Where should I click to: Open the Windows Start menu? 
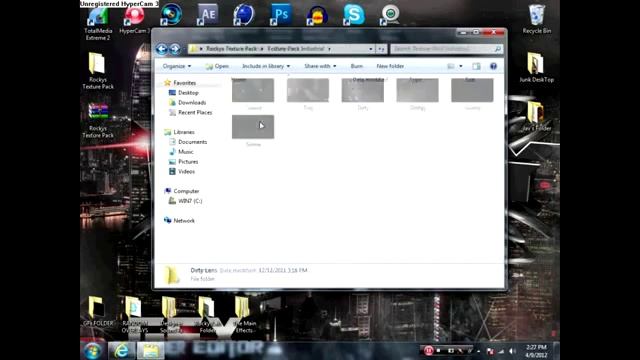point(93,351)
